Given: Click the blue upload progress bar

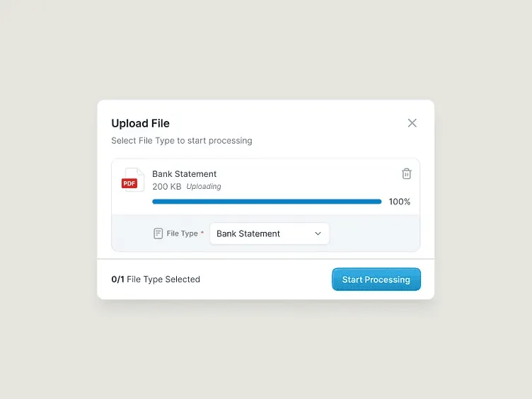Looking at the screenshot, I should pyautogui.click(x=267, y=202).
